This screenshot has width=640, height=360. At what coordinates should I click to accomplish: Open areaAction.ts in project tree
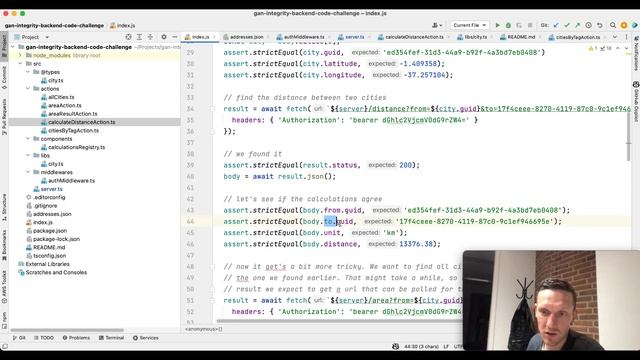pyautogui.click(x=64, y=105)
